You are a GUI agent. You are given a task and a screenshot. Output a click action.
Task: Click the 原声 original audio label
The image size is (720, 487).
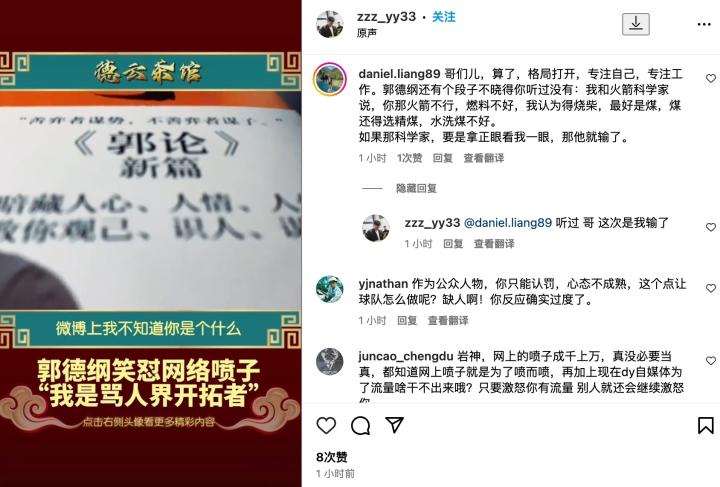coord(367,33)
